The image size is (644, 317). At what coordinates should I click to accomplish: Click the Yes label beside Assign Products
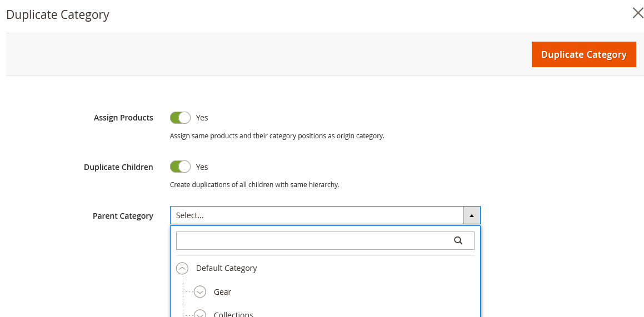point(202,118)
